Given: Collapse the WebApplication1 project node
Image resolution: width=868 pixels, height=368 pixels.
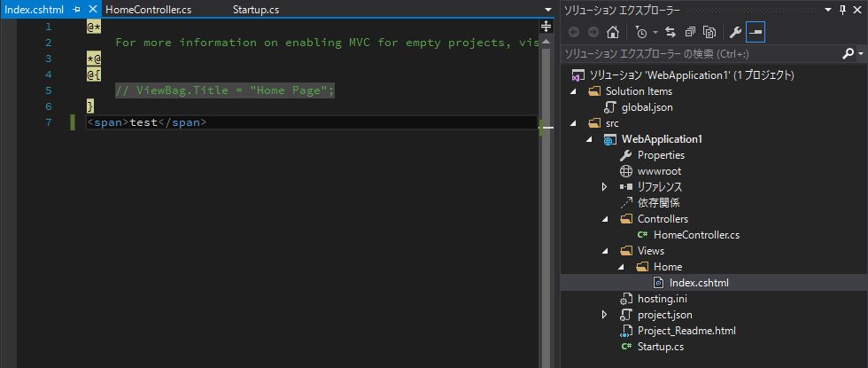Looking at the screenshot, I should click(590, 139).
